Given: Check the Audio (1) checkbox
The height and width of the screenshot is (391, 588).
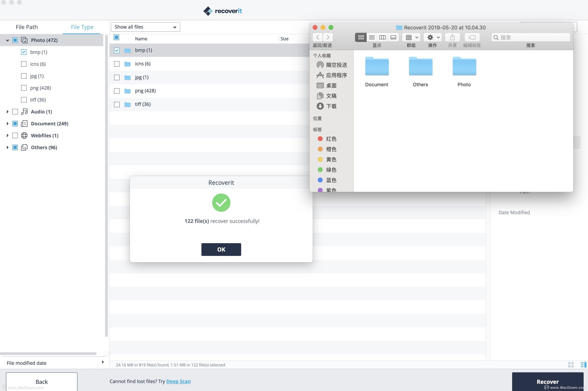Looking at the screenshot, I should [15, 112].
